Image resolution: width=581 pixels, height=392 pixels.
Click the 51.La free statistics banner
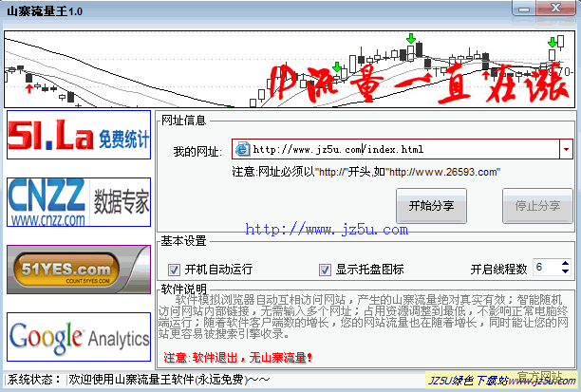(x=79, y=135)
